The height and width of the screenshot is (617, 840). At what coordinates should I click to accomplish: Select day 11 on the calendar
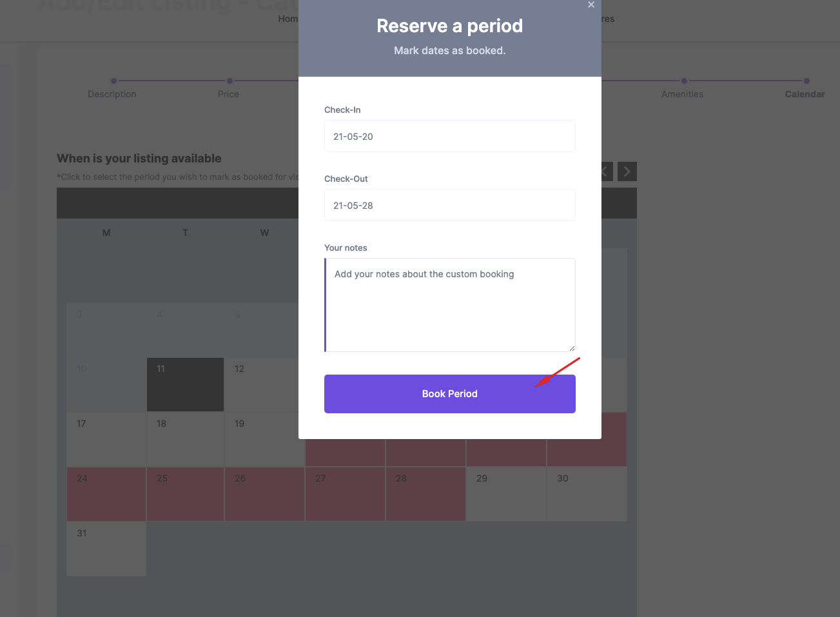coord(185,385)
